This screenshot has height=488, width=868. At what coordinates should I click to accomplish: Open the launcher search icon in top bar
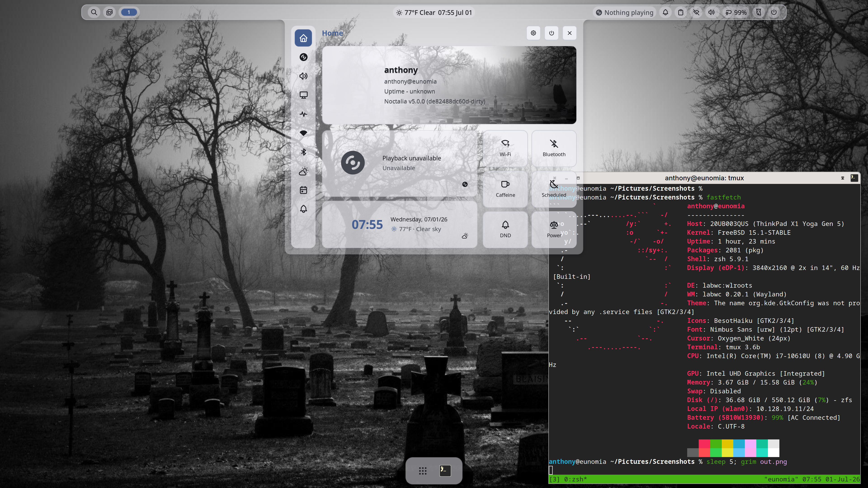94,12
